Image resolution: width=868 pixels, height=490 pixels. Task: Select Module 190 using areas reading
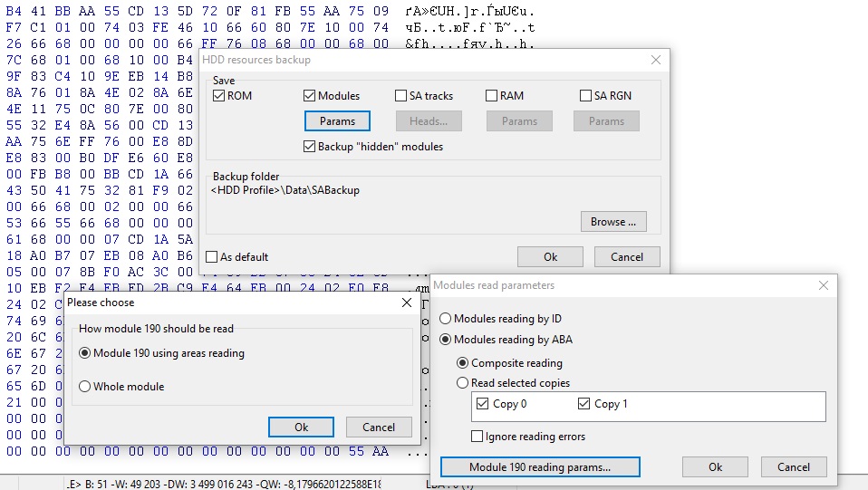coord(85,353)
